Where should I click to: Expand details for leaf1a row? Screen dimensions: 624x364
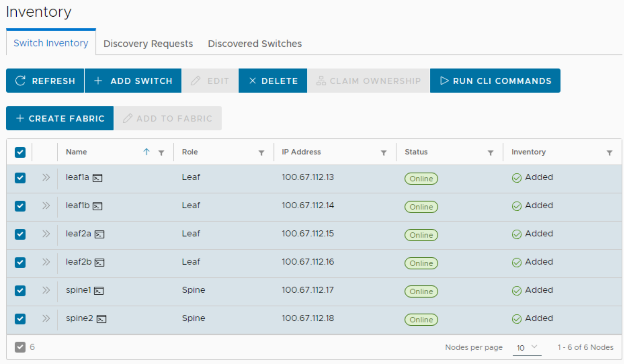point(46,177)
